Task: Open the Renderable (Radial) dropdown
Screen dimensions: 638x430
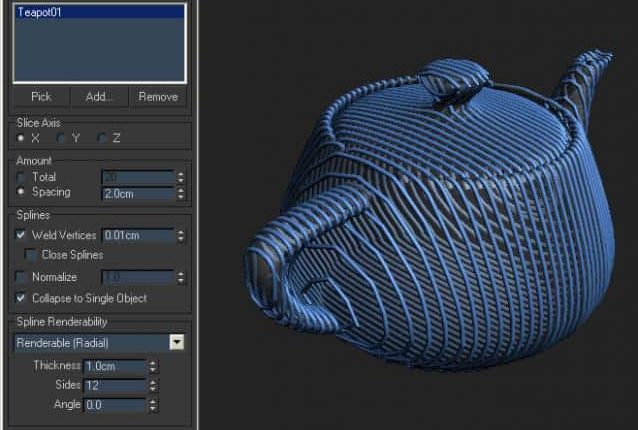Action: coord(177,342)
